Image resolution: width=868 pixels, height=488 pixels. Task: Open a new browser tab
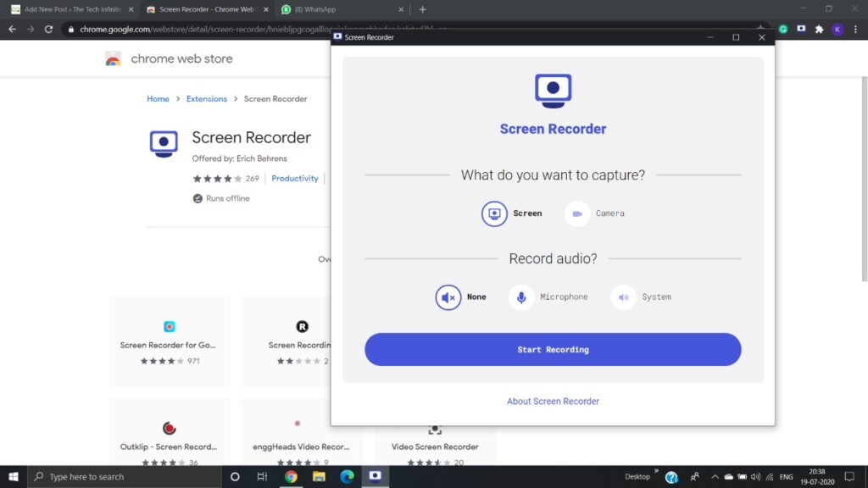[422, 9]
